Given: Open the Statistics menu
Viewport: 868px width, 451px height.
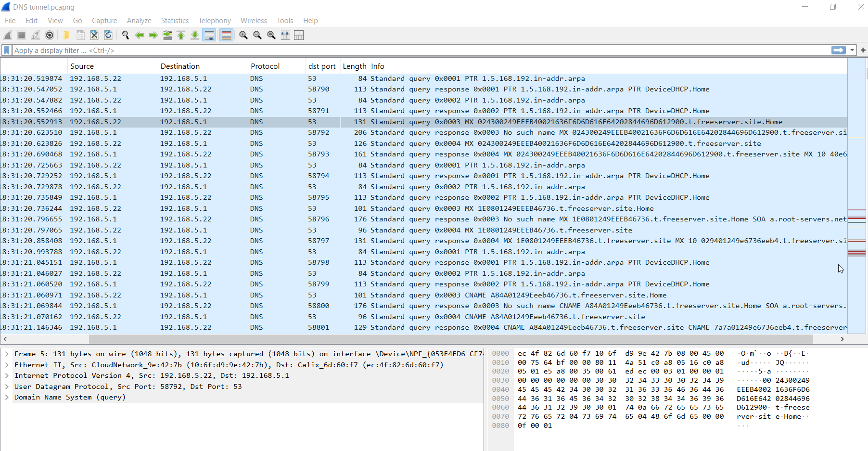Looking at the screenshot, I should coord(175,21).
